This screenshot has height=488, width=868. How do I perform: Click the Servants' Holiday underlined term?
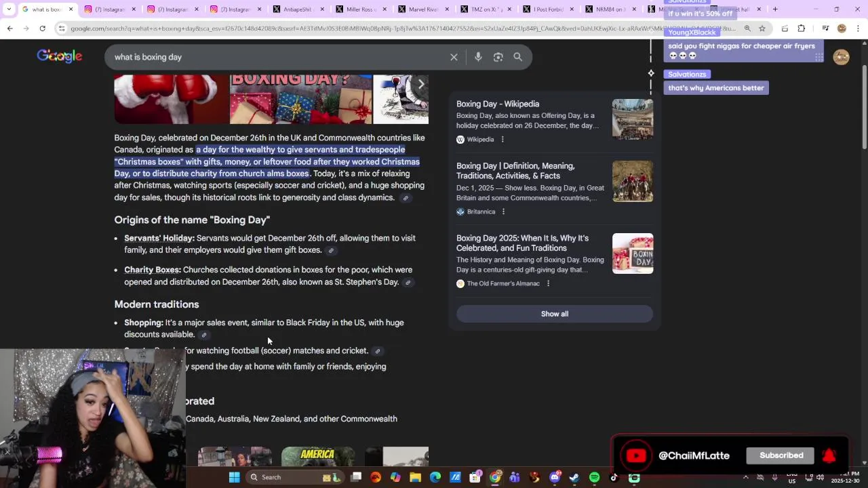click(159, 239)
